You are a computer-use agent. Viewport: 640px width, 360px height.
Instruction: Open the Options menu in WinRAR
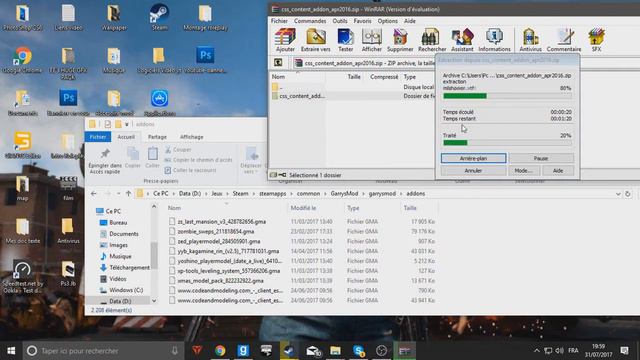click(387, 21)
